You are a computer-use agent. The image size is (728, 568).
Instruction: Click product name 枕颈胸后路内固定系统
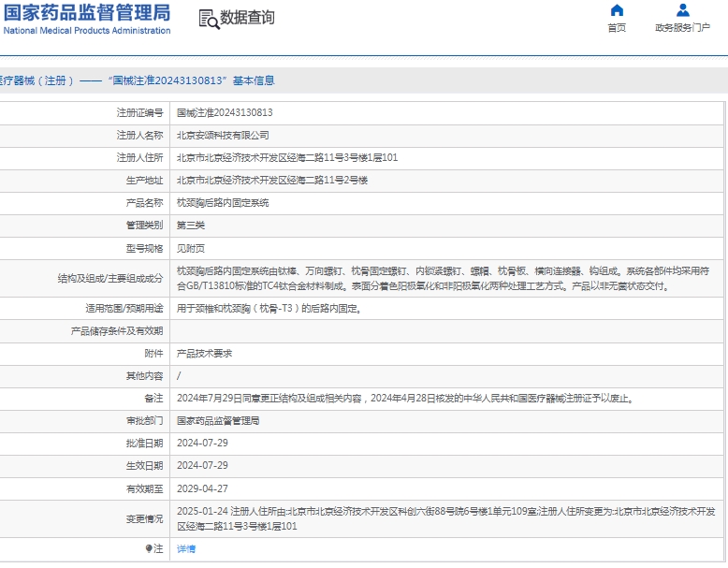(x=223, y=202)
